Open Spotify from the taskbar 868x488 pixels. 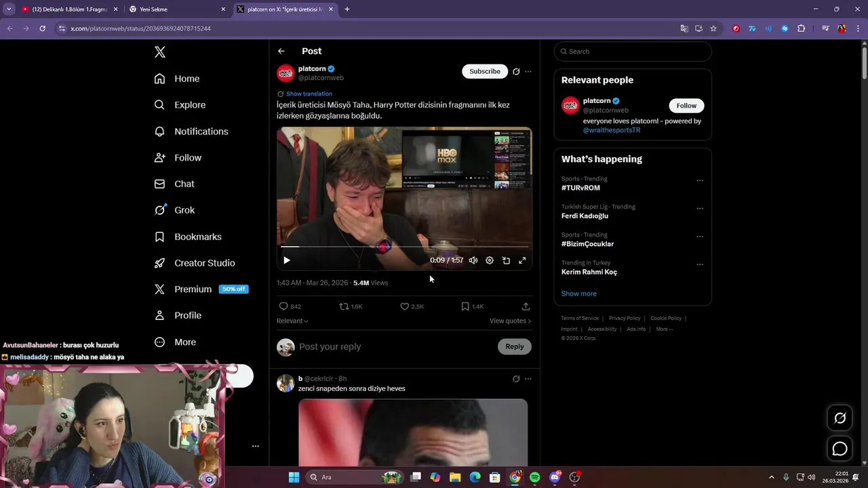tap(534, 477)
